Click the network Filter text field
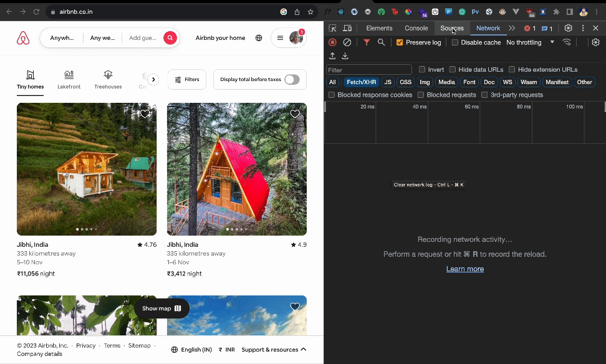Viewport: 606px width, 364px height. pyautogui.click(x=369, y=70)
